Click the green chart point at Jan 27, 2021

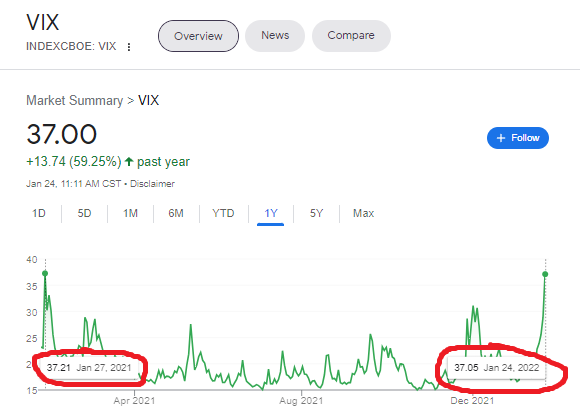click(x=45, y=274)
